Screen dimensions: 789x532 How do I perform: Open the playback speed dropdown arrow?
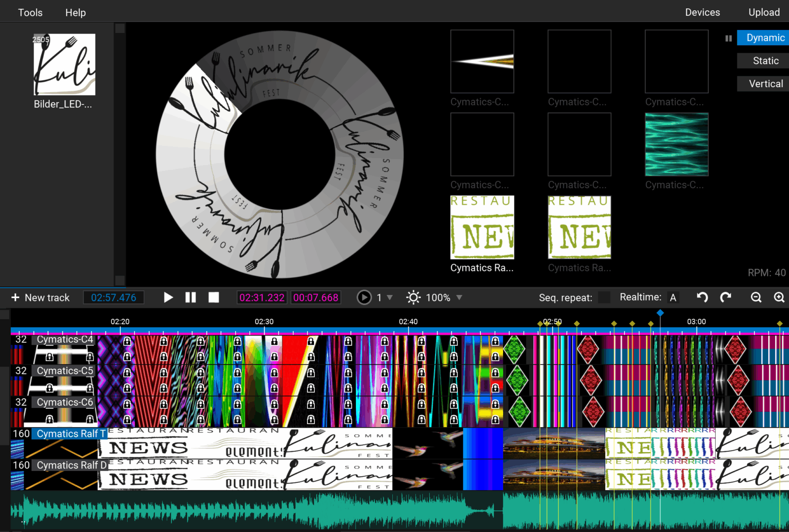tap(390, 298)
